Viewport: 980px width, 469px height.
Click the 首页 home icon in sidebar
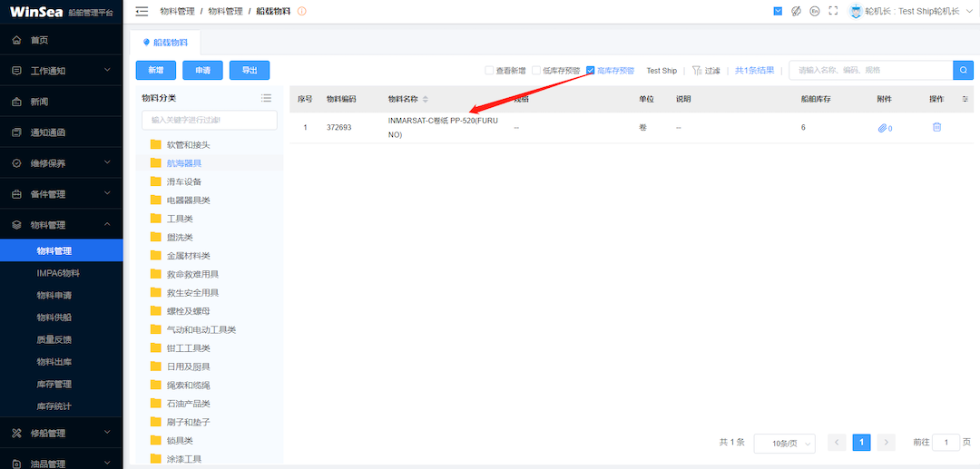pyautogui.click(x=17, y=40)
